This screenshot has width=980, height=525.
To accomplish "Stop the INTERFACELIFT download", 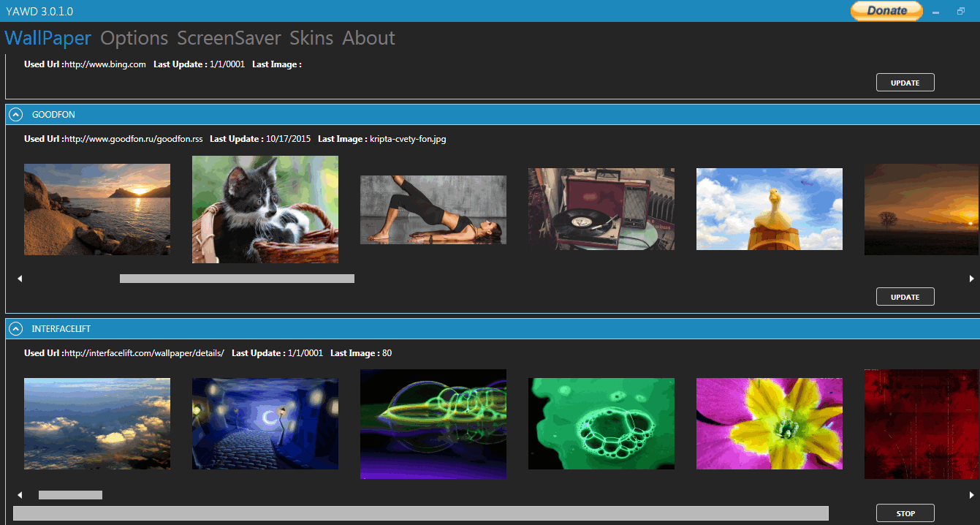I will [x=905, y=513].
